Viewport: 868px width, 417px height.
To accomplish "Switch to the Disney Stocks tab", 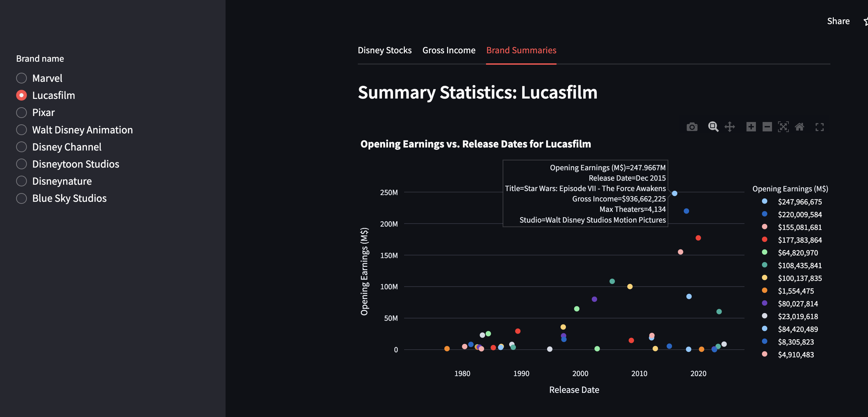I will [x=384, y=50].
